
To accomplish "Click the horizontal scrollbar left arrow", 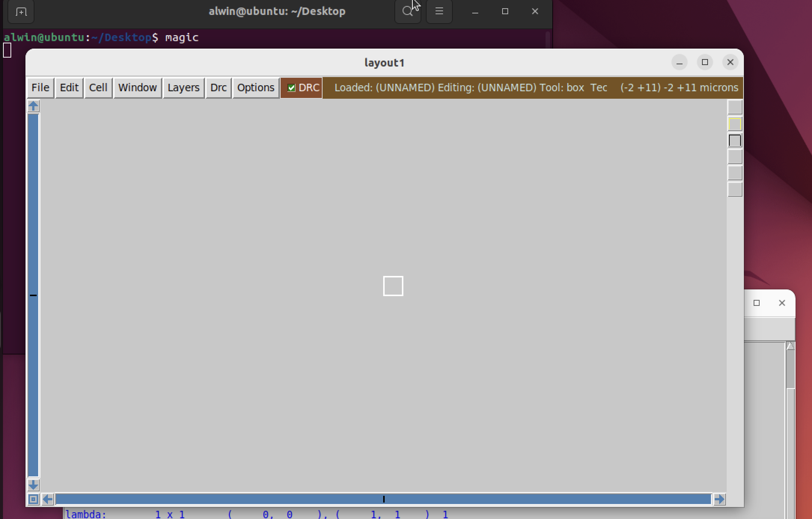I will coord(48,499).
